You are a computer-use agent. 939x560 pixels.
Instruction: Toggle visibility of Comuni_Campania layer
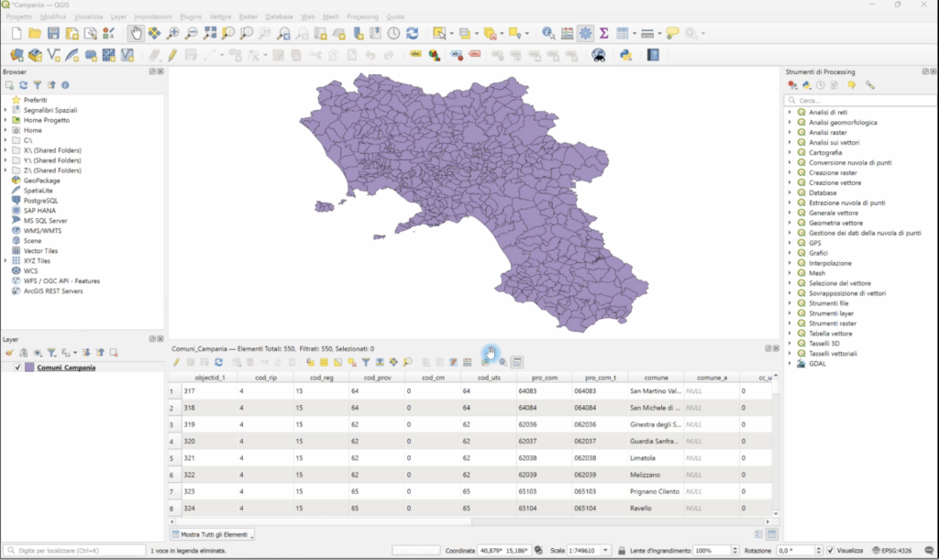click(x=18, y=368)
